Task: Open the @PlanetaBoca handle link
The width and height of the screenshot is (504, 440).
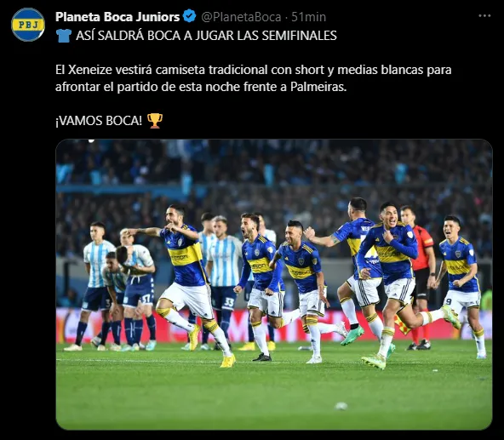Action: click(241, 17)
